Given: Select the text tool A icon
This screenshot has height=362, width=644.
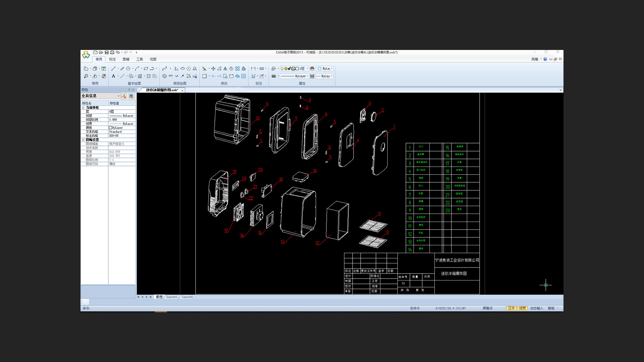Looking at the screenshot, I should pyautogui.click(x=113, y=76).
